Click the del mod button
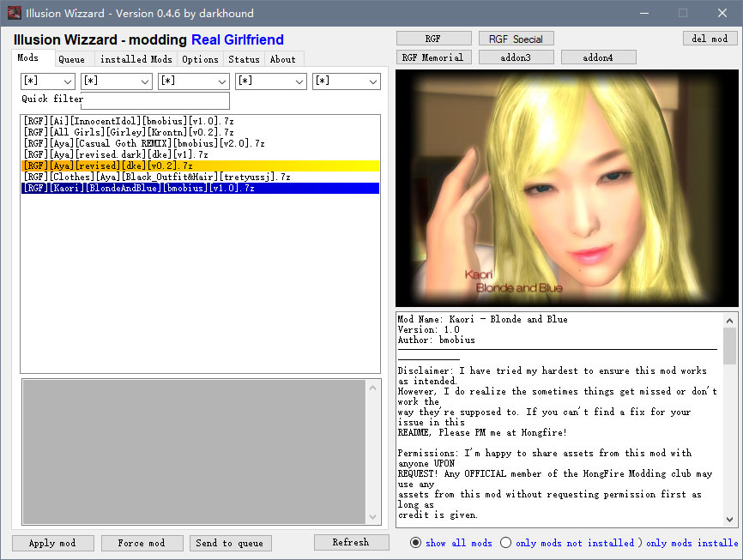This screenshot has height=560, width=743. (x=710, y=39)
